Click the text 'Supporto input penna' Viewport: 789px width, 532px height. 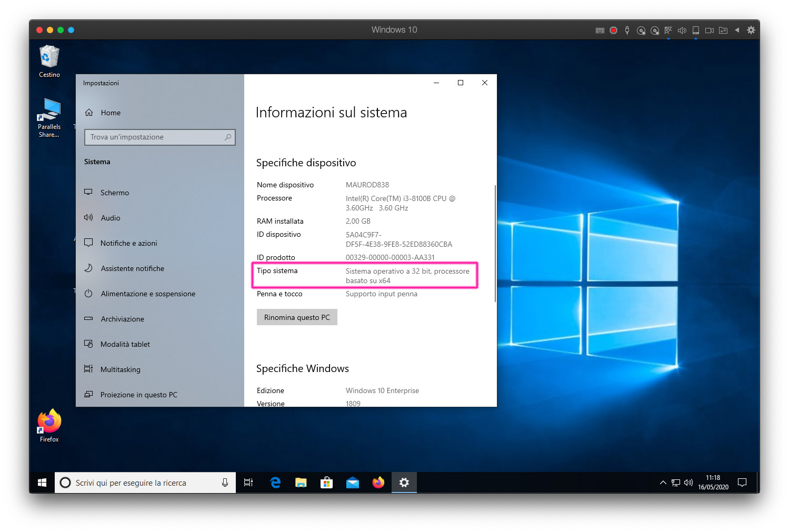point(382,294)
